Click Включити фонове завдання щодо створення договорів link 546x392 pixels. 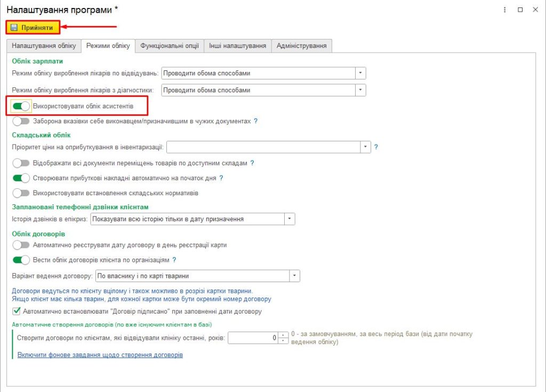pyautogui.click(x=100, y=355)
